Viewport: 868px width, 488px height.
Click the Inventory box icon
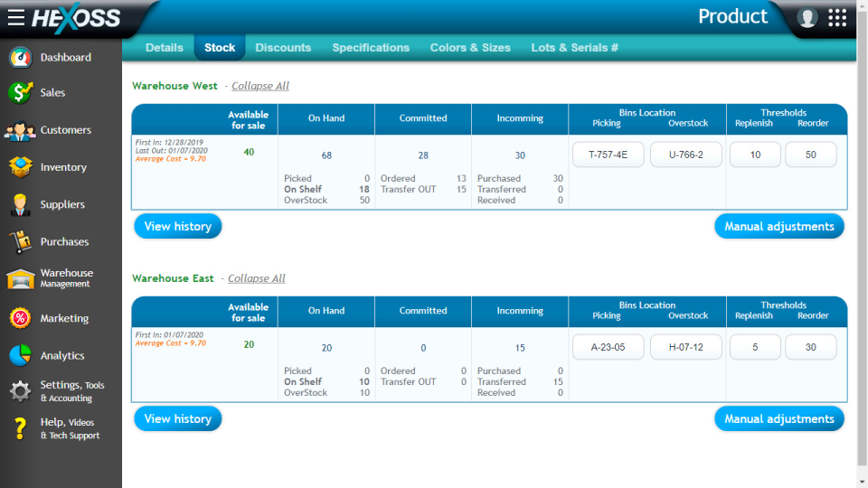tap(21, 167)
